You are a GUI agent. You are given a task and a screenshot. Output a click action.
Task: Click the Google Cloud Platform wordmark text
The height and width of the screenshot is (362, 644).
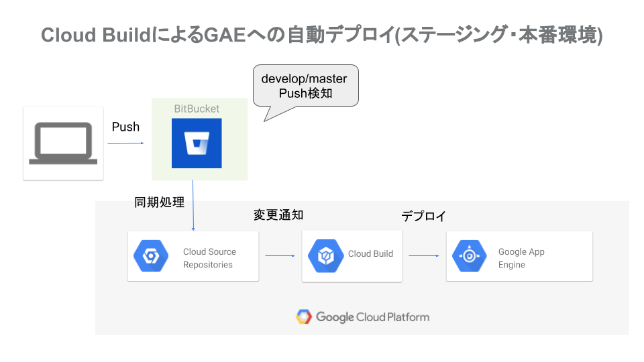[372, 317]
